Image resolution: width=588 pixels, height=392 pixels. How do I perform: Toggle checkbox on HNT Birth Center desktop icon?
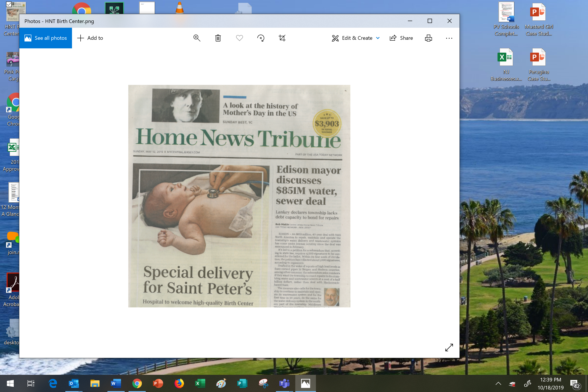(9, 4)
